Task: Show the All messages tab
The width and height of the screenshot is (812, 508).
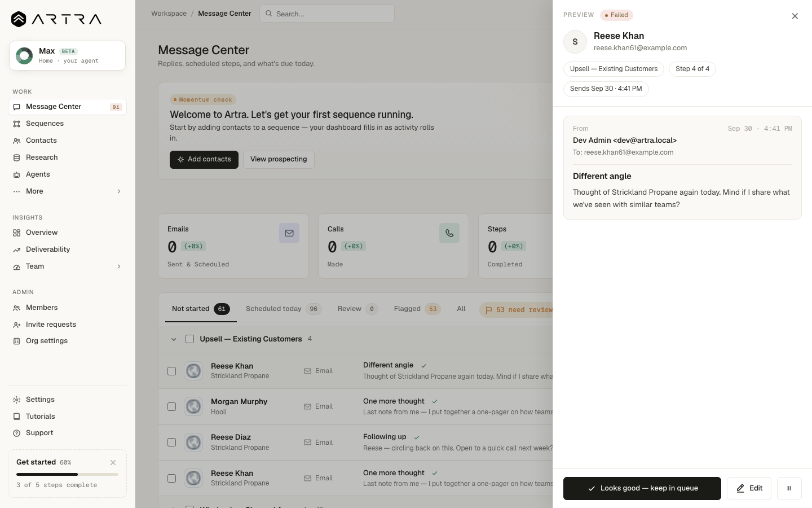Action: [x=461, y=309]
